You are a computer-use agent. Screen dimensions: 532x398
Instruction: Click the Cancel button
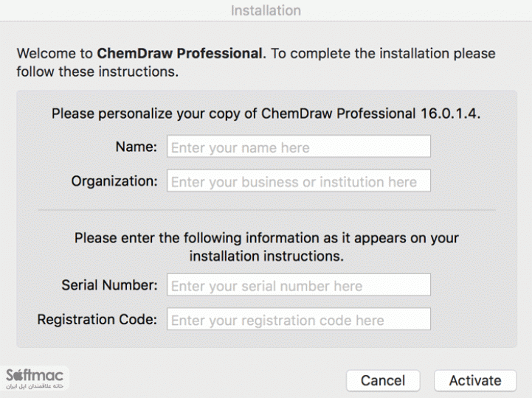click(383, 380)
